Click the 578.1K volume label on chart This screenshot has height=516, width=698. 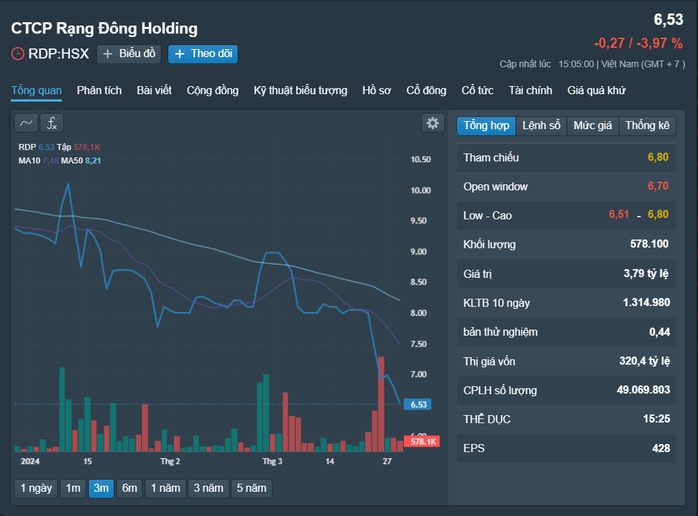click(422, 442)
